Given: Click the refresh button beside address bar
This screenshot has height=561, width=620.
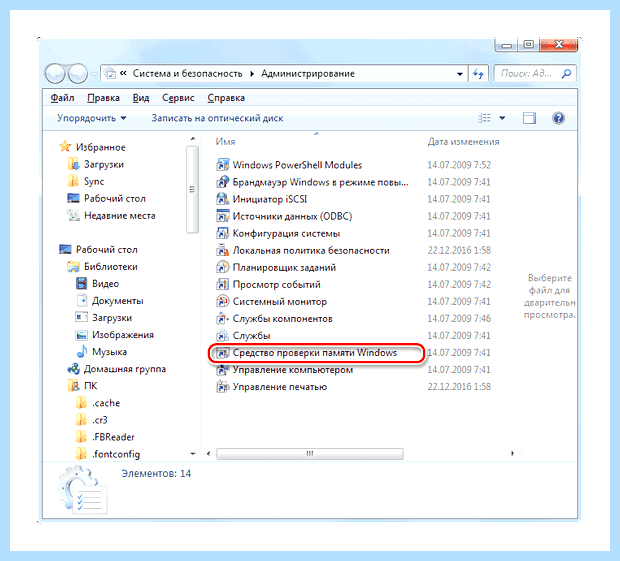Looking at the screenshot, I should 478,74.
